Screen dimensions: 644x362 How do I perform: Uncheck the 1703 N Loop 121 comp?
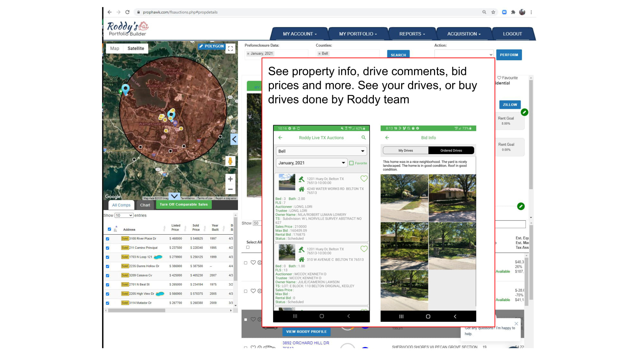[x=108, y=257]
